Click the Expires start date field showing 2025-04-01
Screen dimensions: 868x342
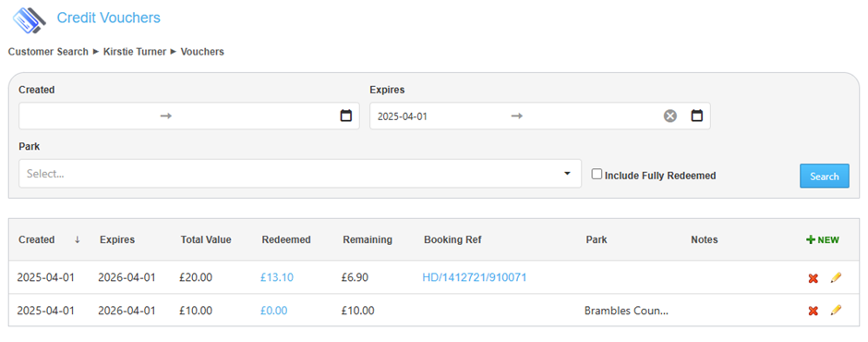tap(438, 116)
